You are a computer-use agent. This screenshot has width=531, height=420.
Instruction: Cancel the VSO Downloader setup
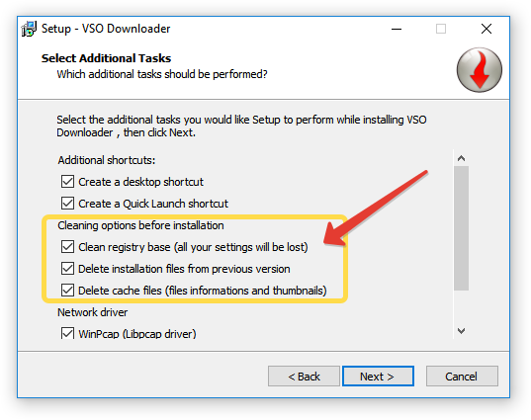pyautogui.click(x=462, y=376)
